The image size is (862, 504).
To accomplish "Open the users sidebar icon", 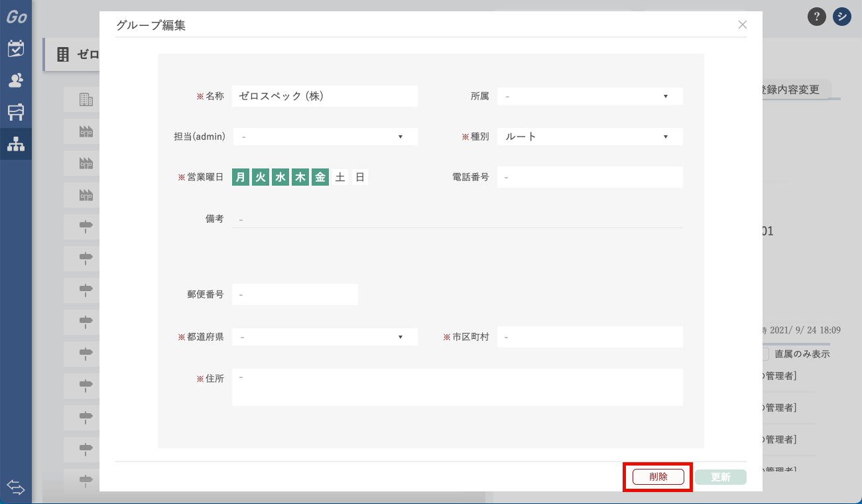I will pos(16,80).
